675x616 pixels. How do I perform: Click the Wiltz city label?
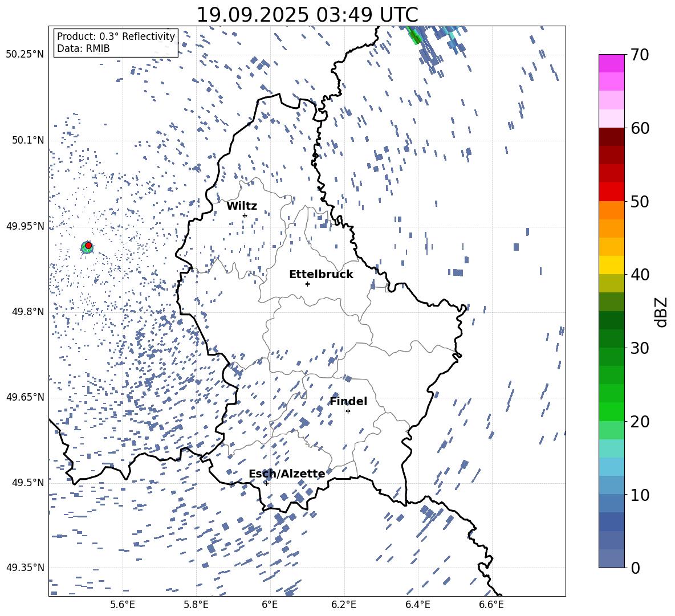(x=242, y=206)
